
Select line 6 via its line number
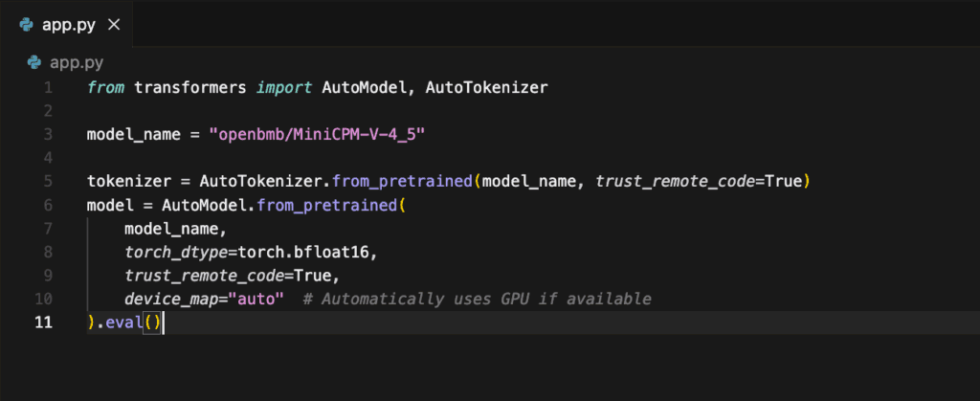click(x=49, y=205)
